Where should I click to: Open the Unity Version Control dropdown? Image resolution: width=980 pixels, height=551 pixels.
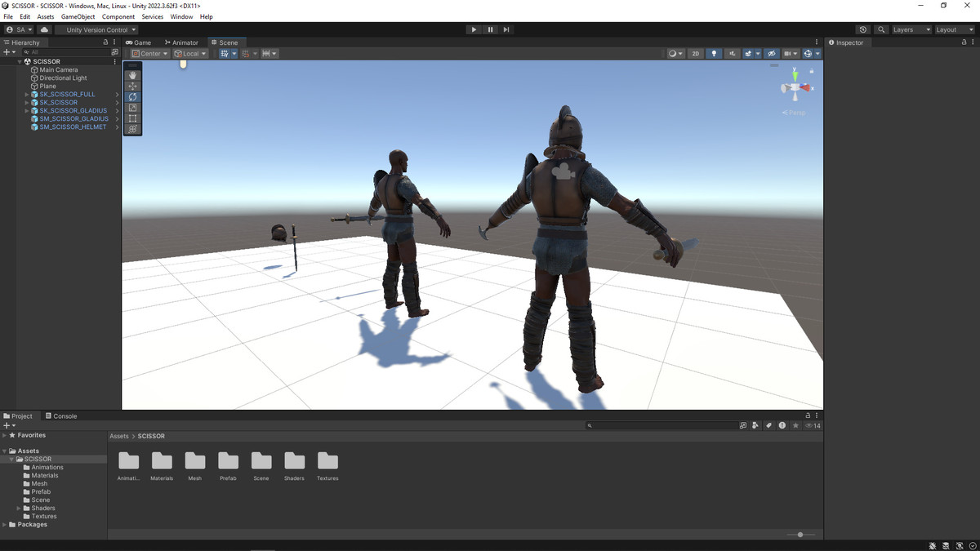(101, 30)
